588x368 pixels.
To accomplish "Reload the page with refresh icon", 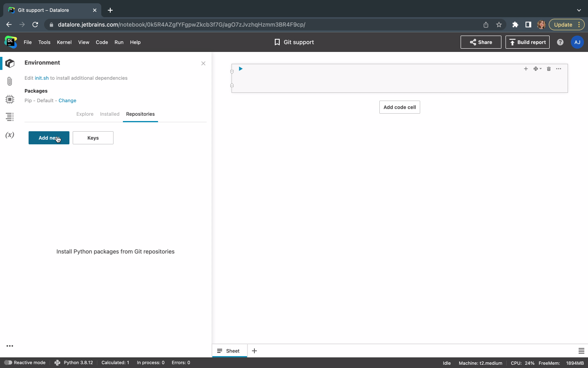I will [x=35, y=25].
